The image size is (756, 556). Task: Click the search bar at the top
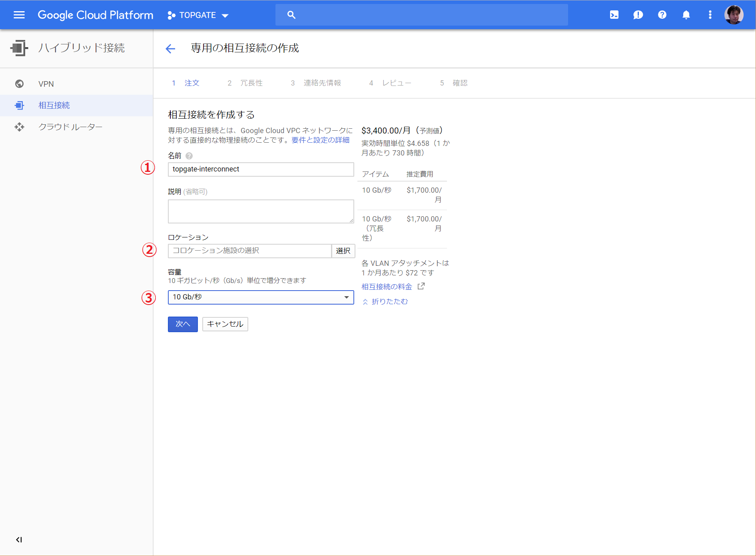[421, 15]
